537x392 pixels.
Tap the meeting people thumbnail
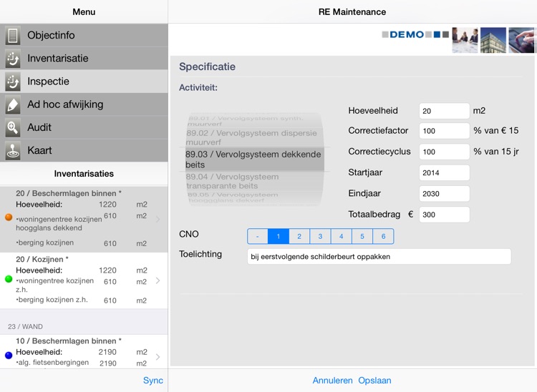[465, 40]
